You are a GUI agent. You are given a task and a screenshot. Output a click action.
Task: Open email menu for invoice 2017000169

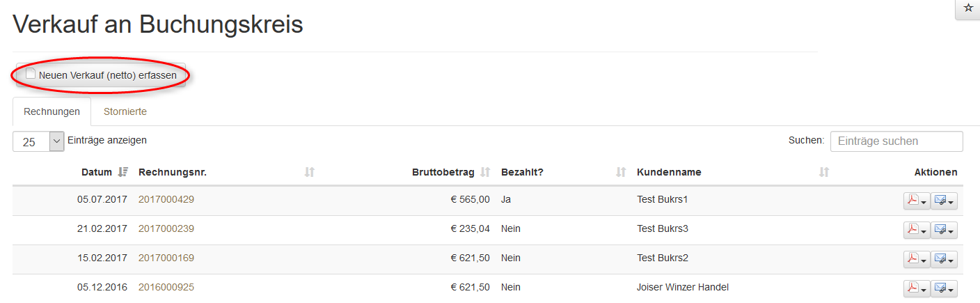point(945,259)
